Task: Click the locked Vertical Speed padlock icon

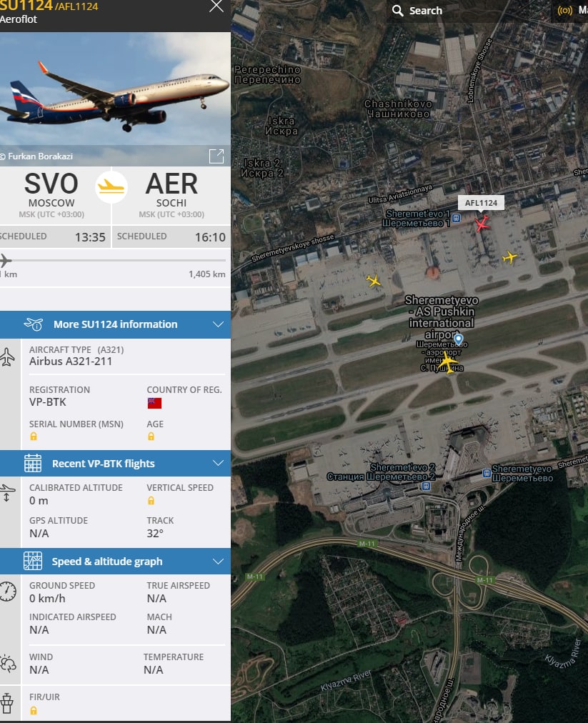Action: click(x=151, y=500)
